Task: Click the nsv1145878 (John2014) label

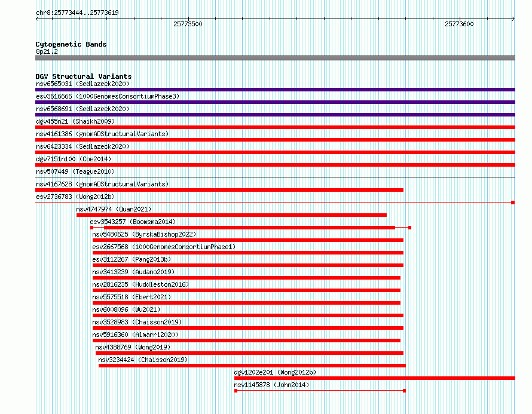Action: pos(271,385)
